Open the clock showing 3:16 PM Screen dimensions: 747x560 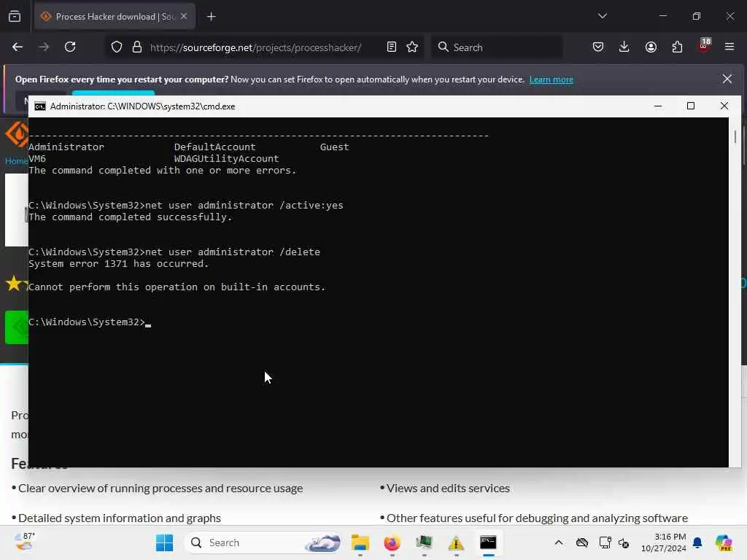click(664, 542)
